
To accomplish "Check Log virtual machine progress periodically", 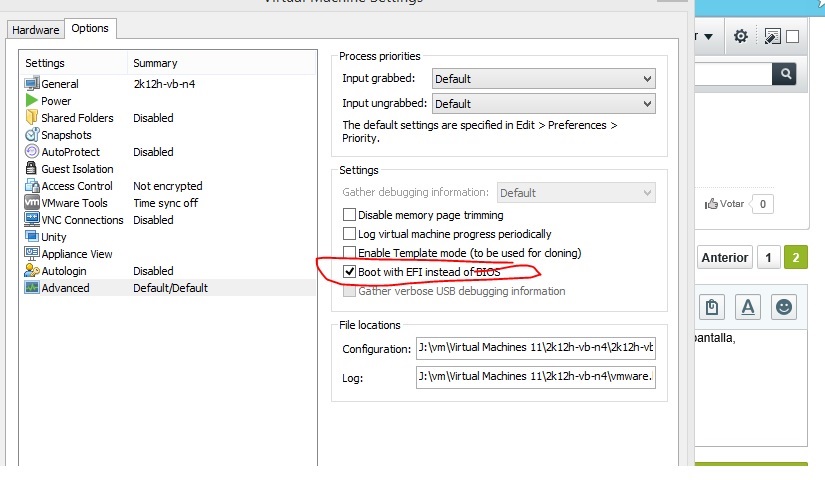I will (350, 234).
